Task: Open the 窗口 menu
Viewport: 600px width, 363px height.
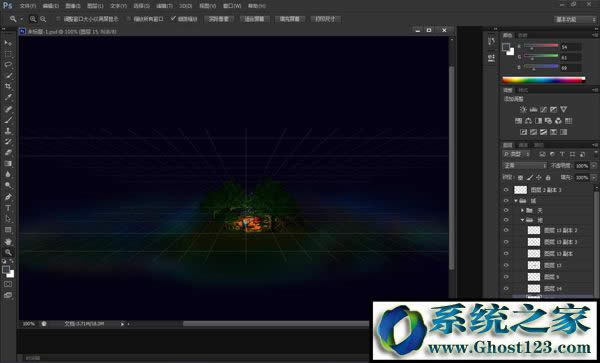Action: click(232, 6)
